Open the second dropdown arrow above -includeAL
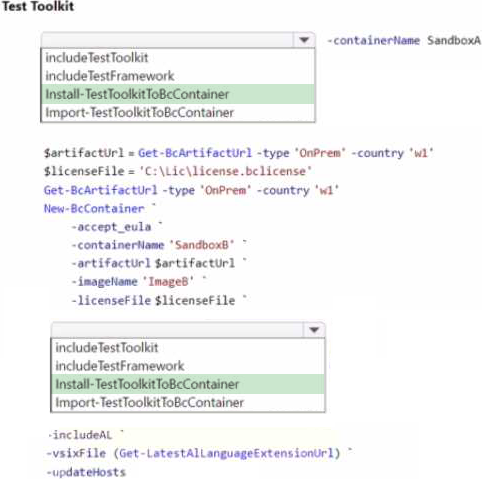482x479 pixels. pyautogui.click(x=314, y=330)
